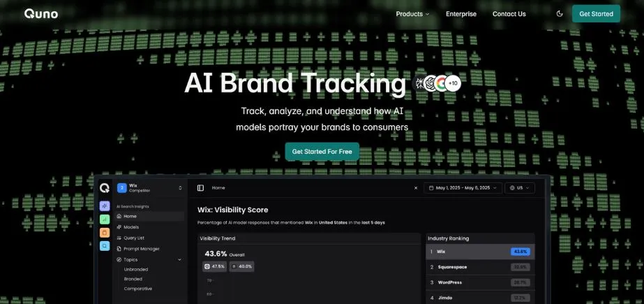Image resolution: width=644 pixels, height=304 pixels.
Task: Open the Contact Us page
Action: [509, 14]
